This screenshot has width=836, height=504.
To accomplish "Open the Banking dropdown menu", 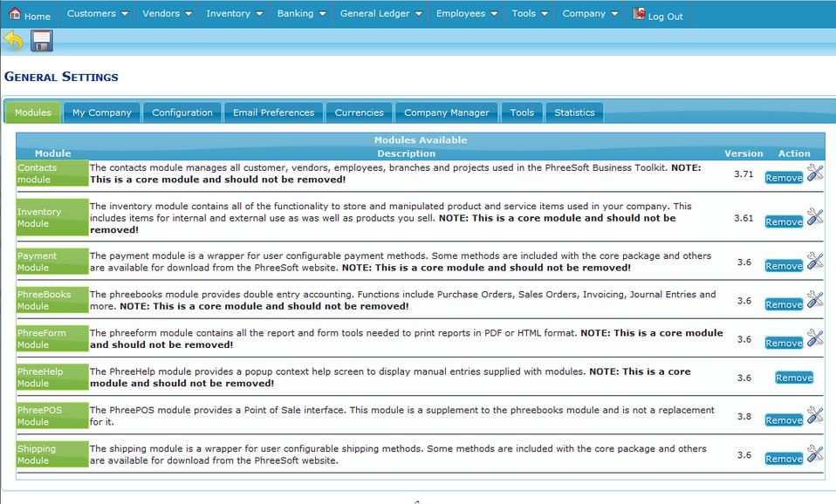I will coord(301,14).
